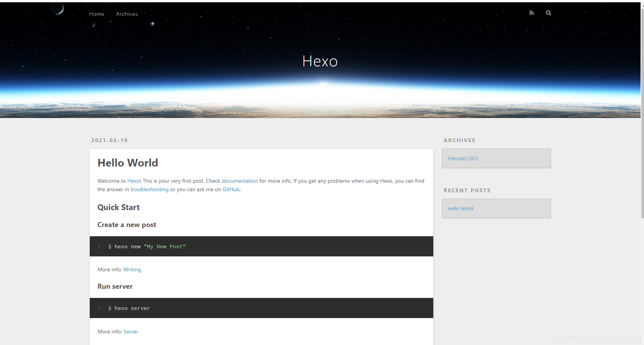644x345 pixels.
Task: Open the RSS feed icon
Action: 532,13
